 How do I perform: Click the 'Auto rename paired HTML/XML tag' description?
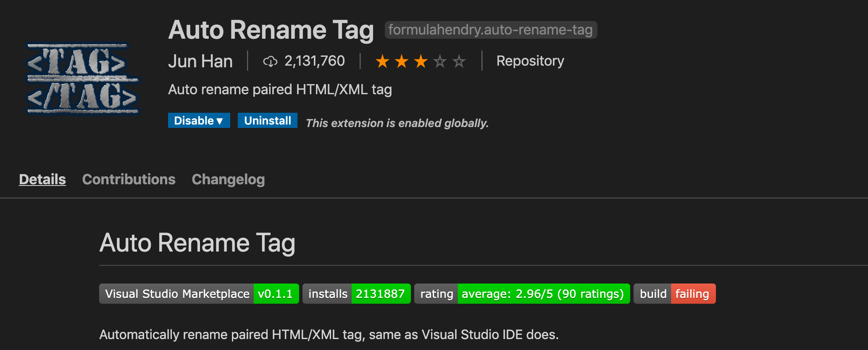280,90
